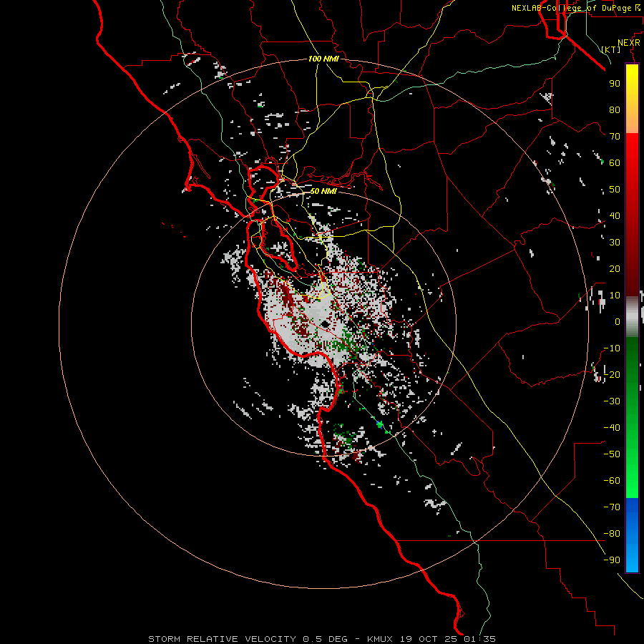
Task: Click the [KT] units label
Action: pos(610,49)
